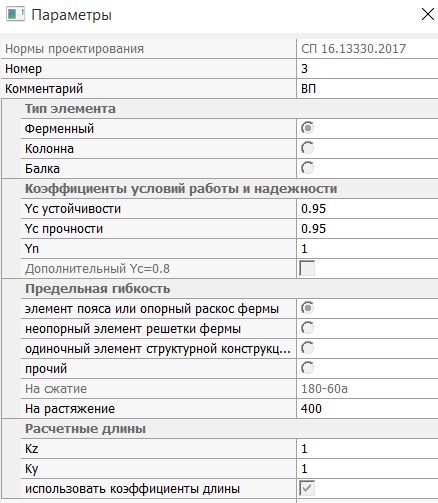Select Балка element type radio
438x503 pixels.
click(x=307, y=168)
